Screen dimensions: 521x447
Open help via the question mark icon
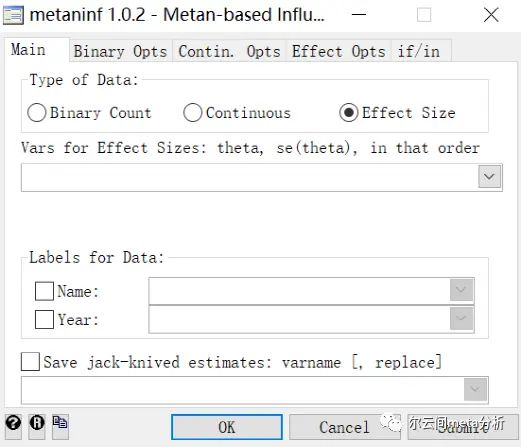pos(13,426)
